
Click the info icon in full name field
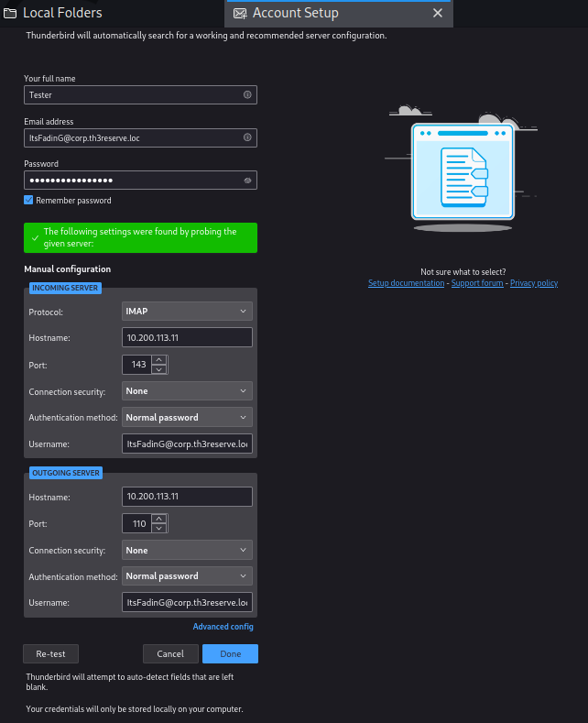tap(247, 94)
